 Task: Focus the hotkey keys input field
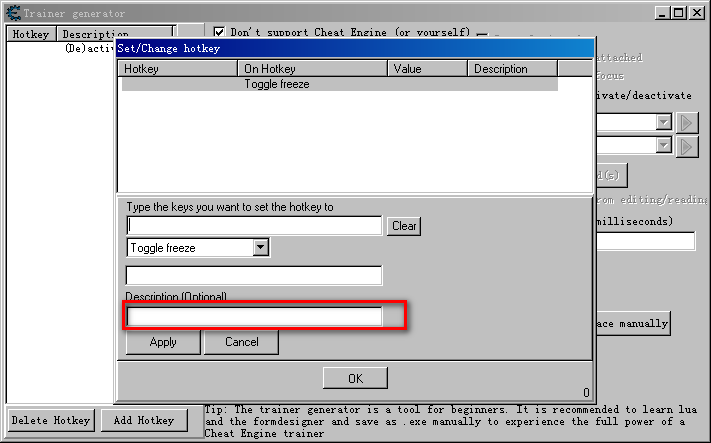pyautogui.click(x=254, y=226)
